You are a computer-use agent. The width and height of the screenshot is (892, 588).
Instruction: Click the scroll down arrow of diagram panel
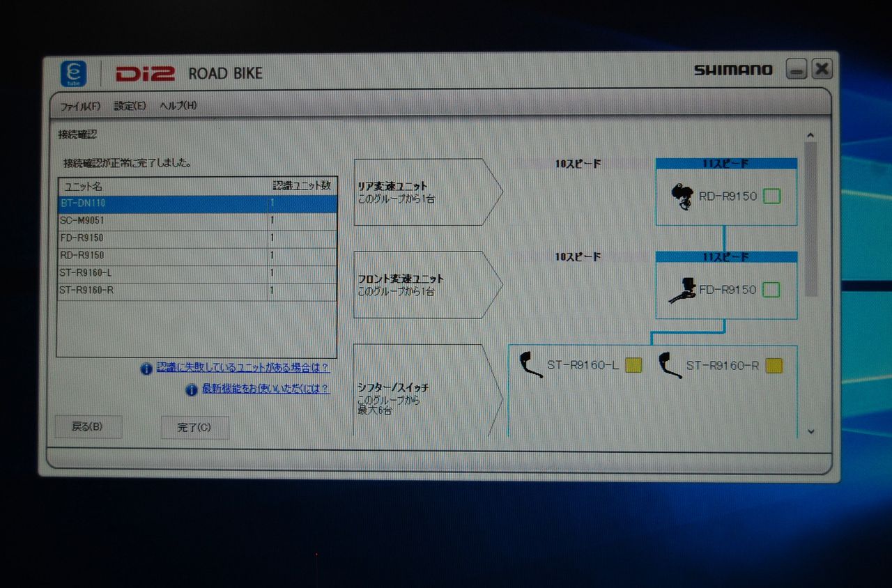click(810, 431)
